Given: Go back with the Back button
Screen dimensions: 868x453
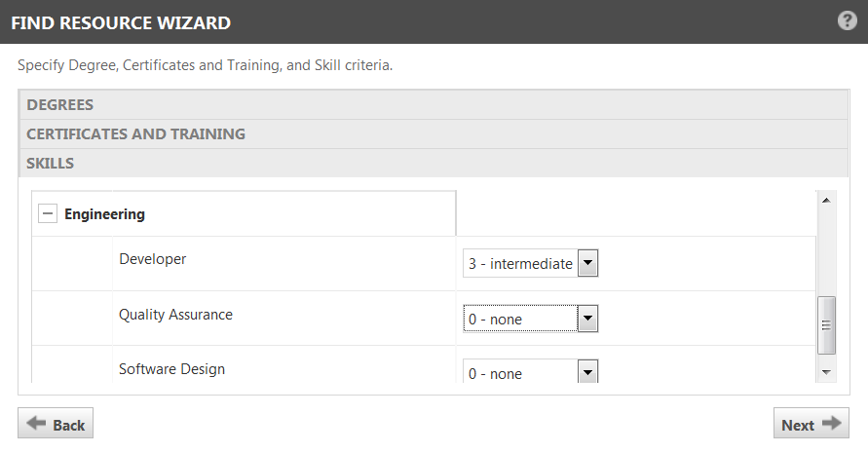Looking at the screenshot, I should (x=56, y=424).
